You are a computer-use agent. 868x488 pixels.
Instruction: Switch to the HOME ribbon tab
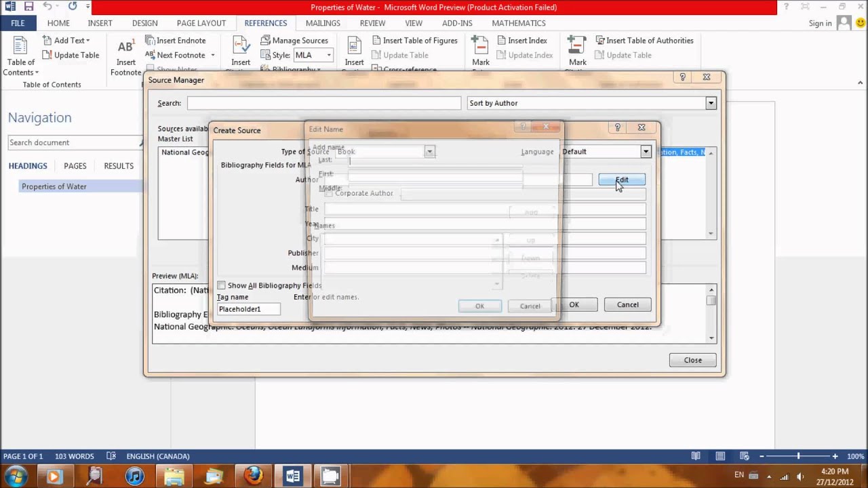58,23
